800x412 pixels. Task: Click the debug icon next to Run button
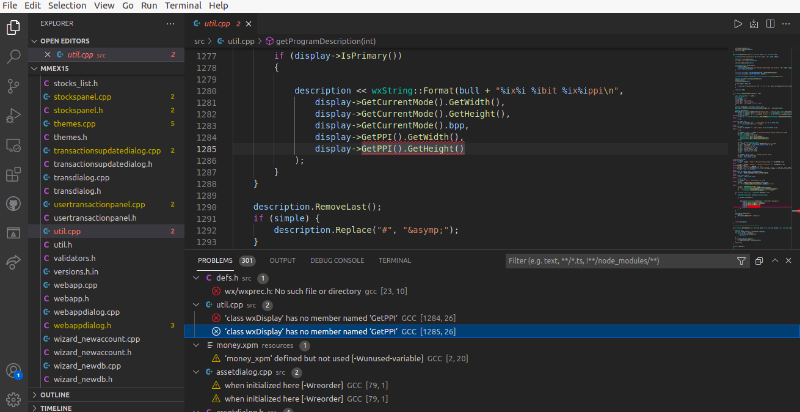(754, 24)
